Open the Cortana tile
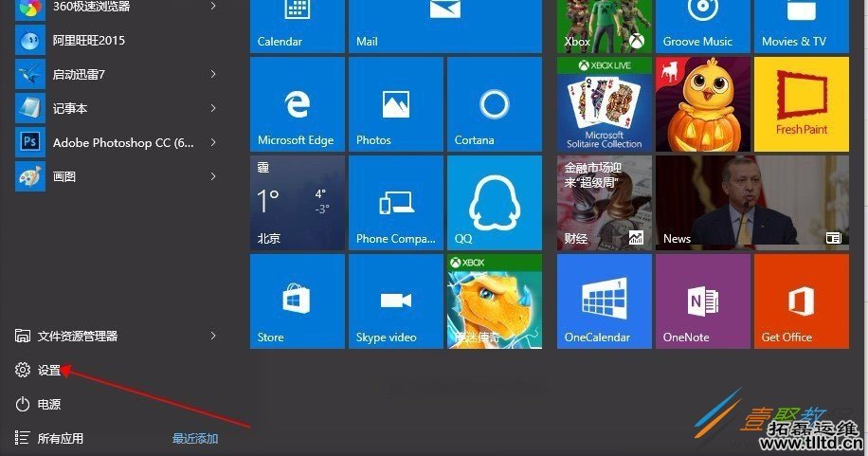Image resolution: width=868 pixels, height=456 pixels. [495, 104]
